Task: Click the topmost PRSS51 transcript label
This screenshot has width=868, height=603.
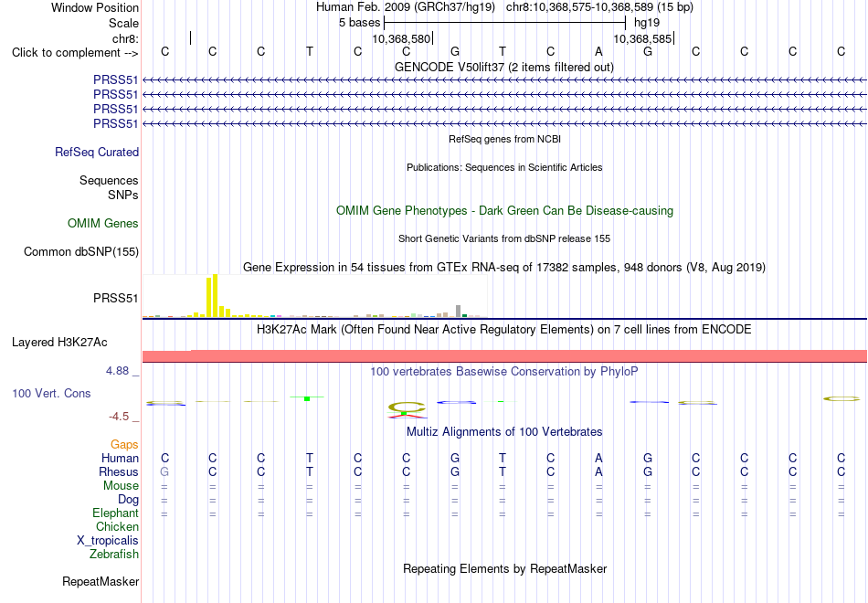Action: point(115,79)
